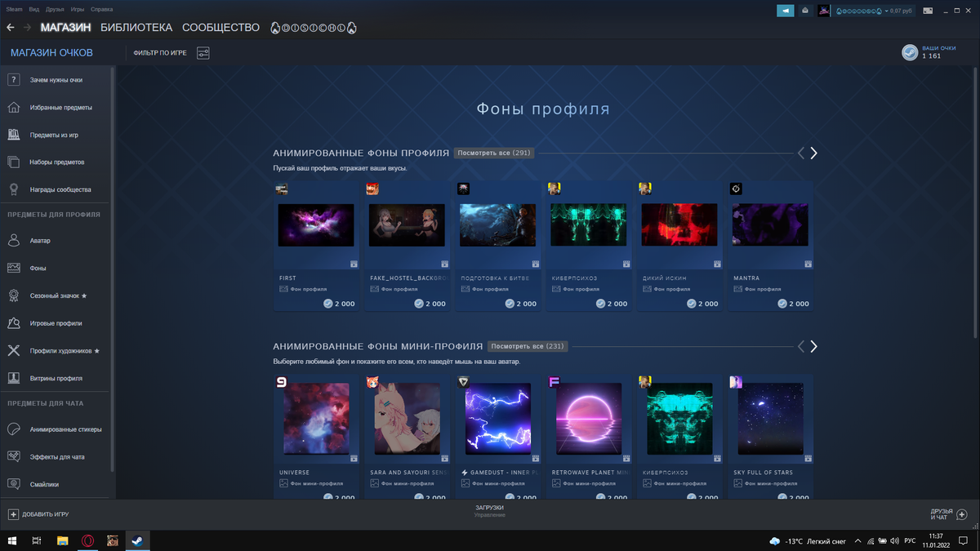The image size is (980, 551).
Task: Click 'ФИЛЬТР ПО ИГРЕ' label
Action: (160, 53)
